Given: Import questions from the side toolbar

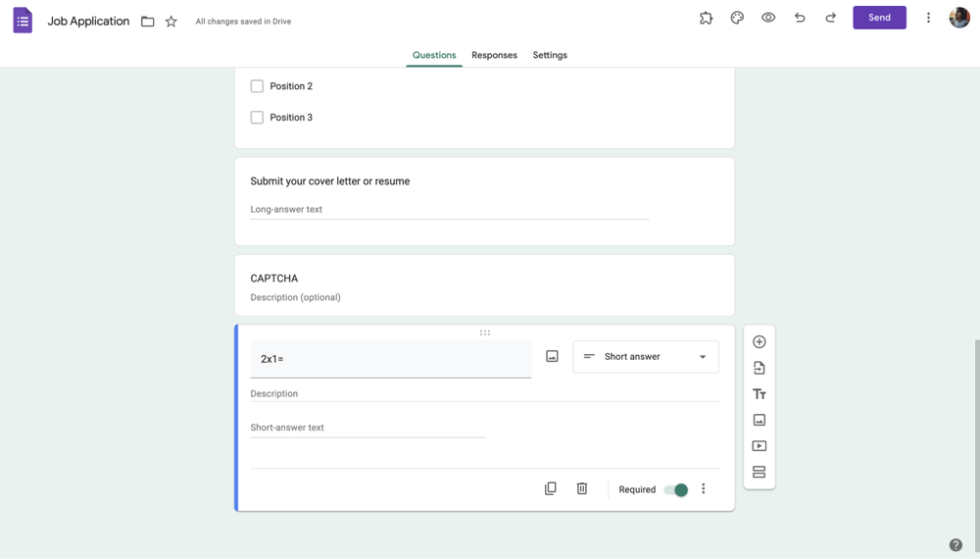Looking at the screenshot, I should pos(759,369).
